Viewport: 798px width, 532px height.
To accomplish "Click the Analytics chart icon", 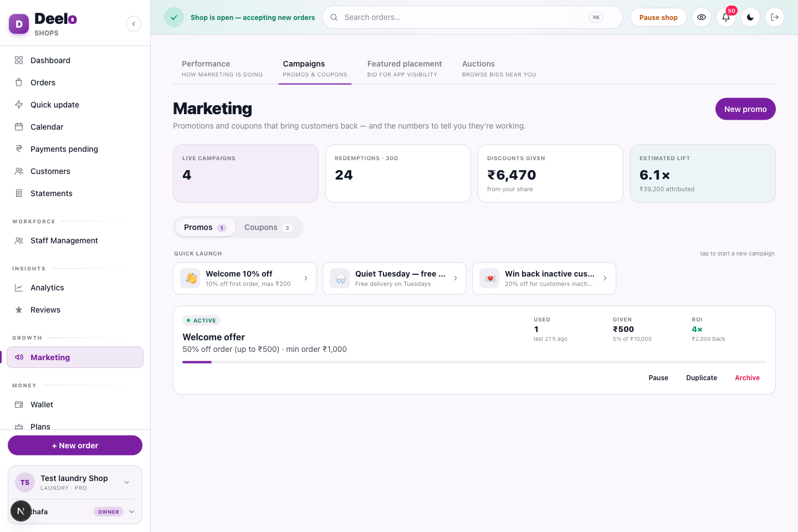I will (x=19, y=288).
